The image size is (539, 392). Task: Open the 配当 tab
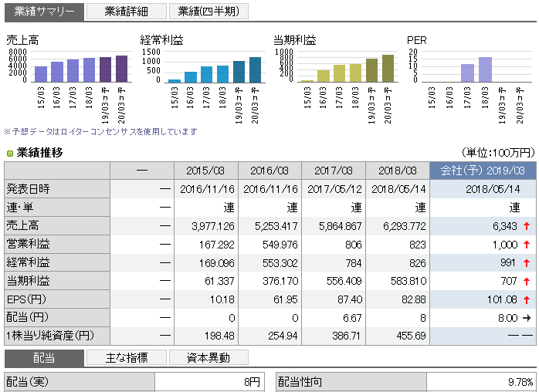[x=44, y=357]
